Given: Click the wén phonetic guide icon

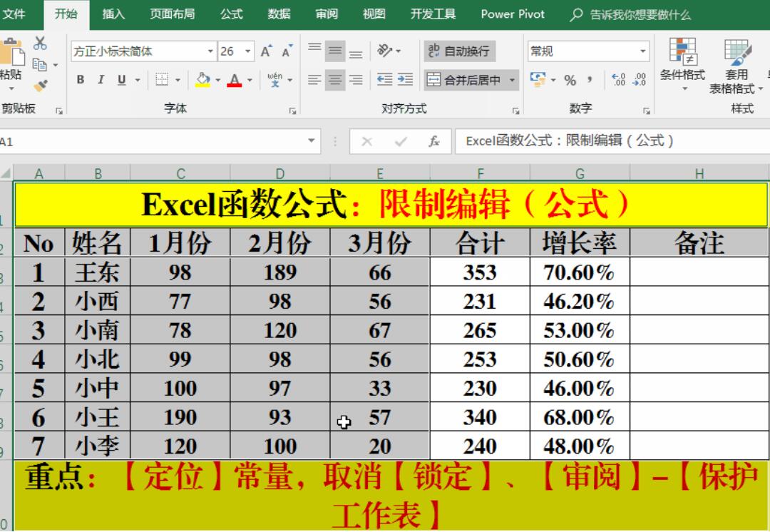Looking at the screenshot, I should point(275,79).
